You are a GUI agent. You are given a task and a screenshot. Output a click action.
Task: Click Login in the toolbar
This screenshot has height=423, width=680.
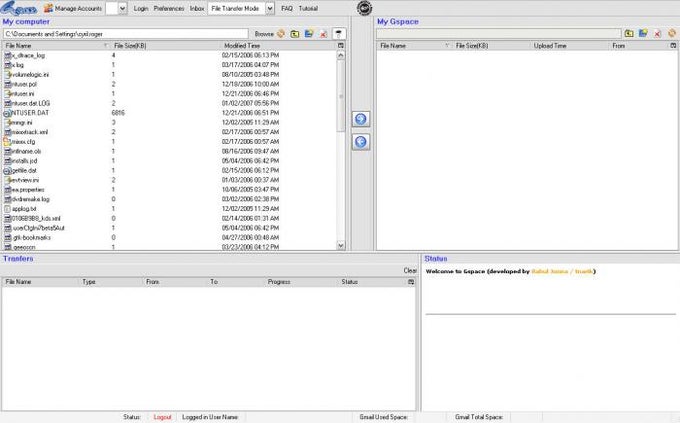pos(141,8)
